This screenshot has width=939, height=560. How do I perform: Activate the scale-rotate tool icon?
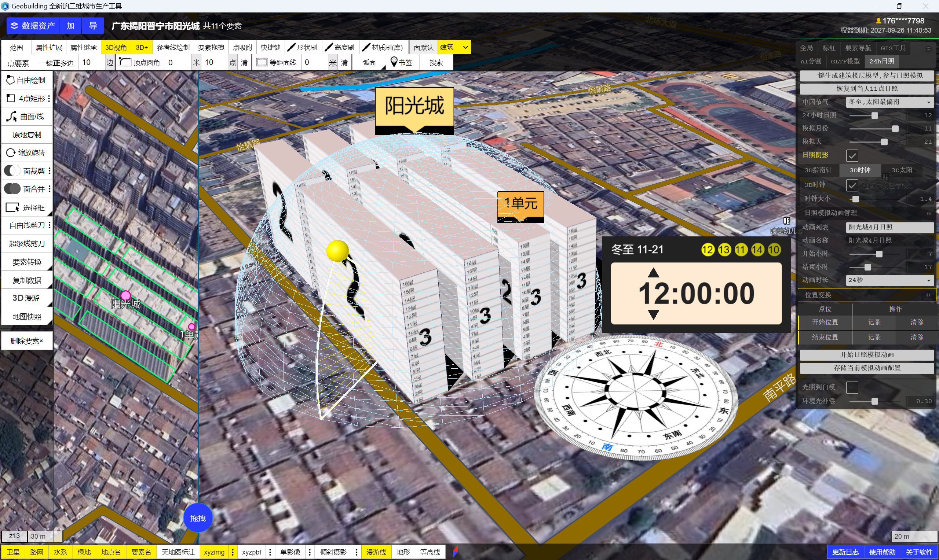[11, 153]
